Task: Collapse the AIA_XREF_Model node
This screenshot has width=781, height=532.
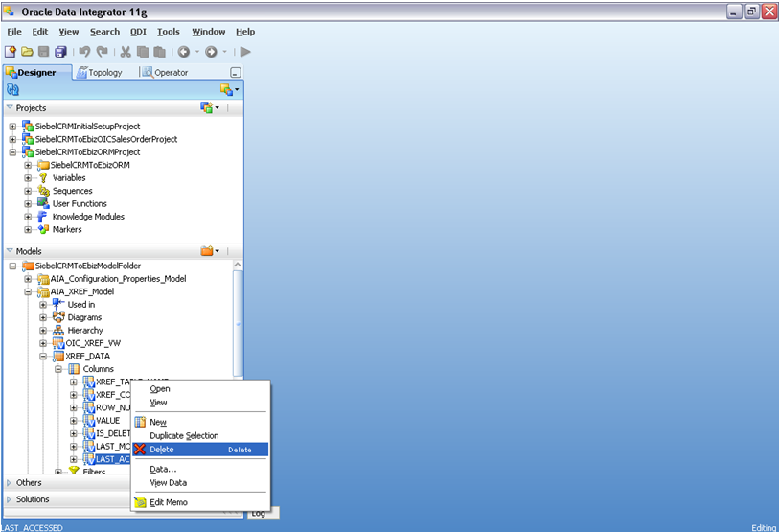Action: click(28, 292)
